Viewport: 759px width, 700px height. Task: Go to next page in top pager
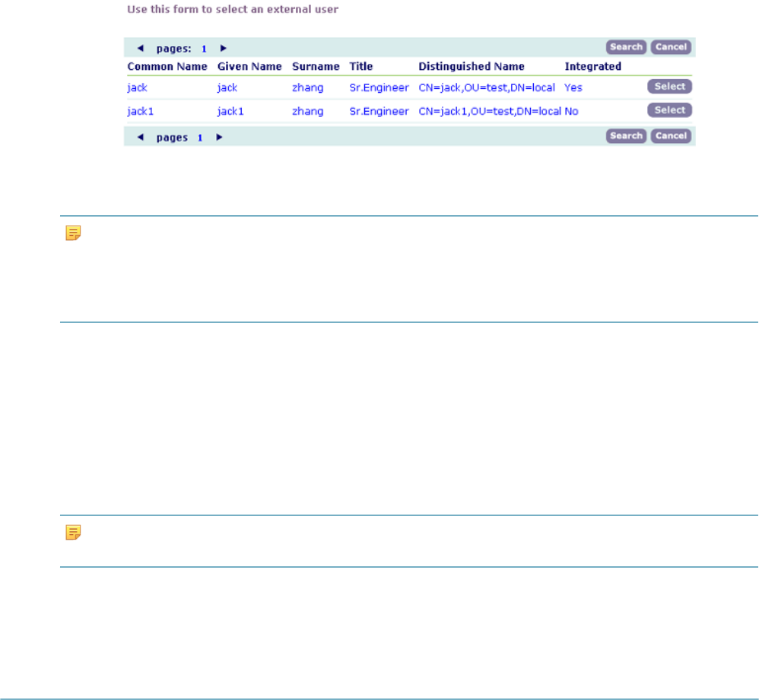(223, 48)
